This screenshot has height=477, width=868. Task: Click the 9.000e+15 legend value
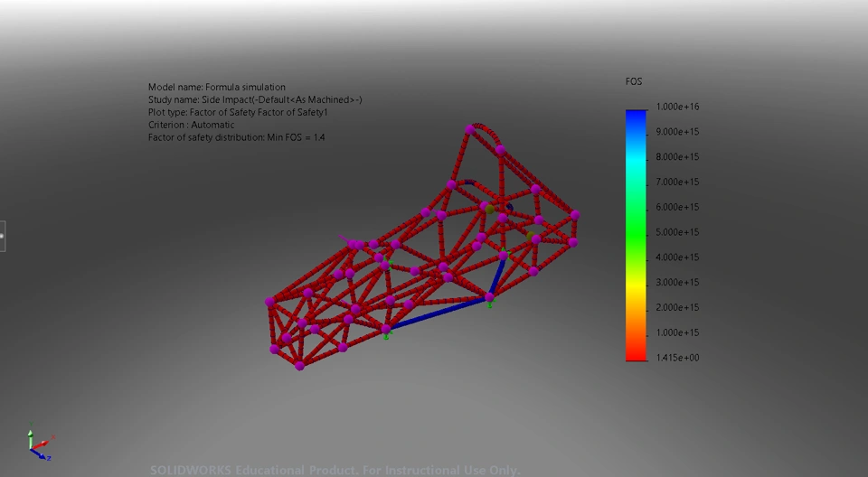pyautogui.click(x=677, y=132)
